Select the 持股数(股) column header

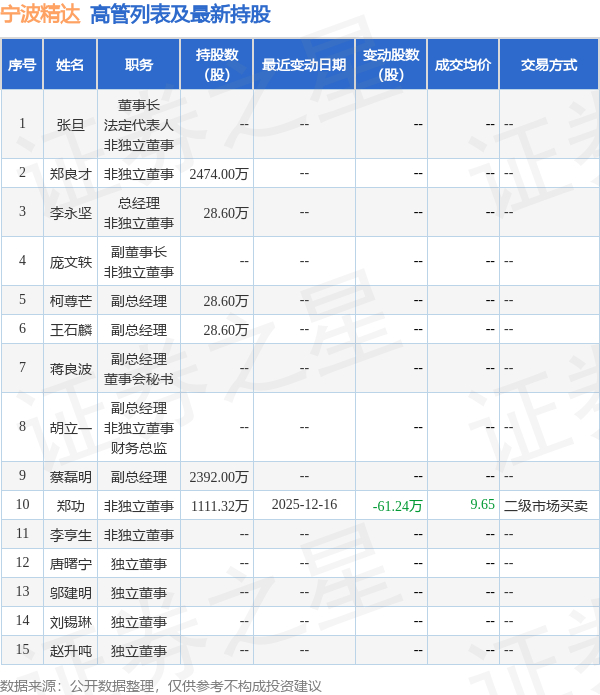pos(217,65)
